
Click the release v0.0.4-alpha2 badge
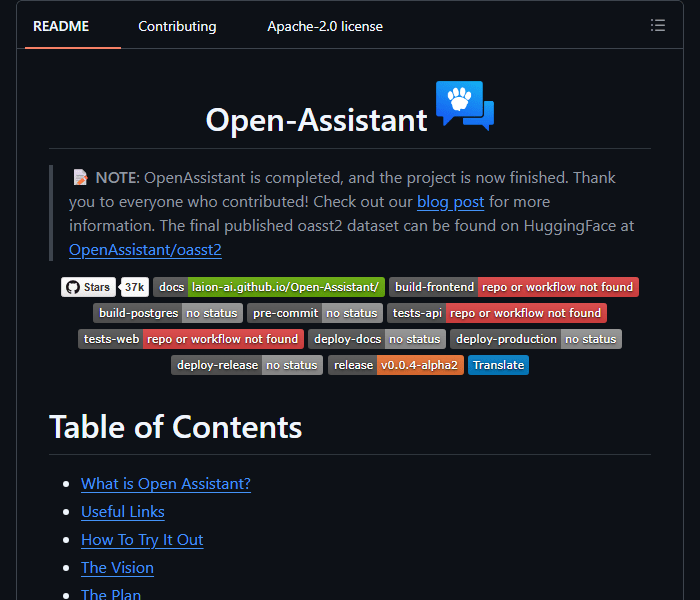(396, 365)
